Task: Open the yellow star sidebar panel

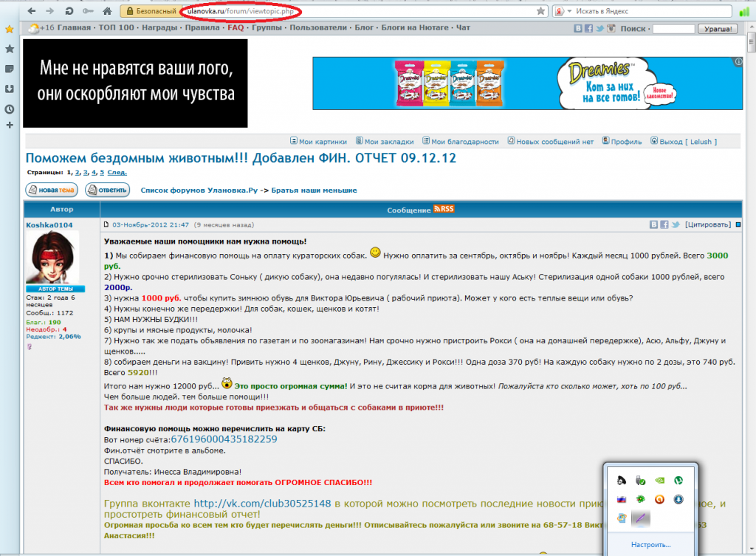Action: (9, 30)
